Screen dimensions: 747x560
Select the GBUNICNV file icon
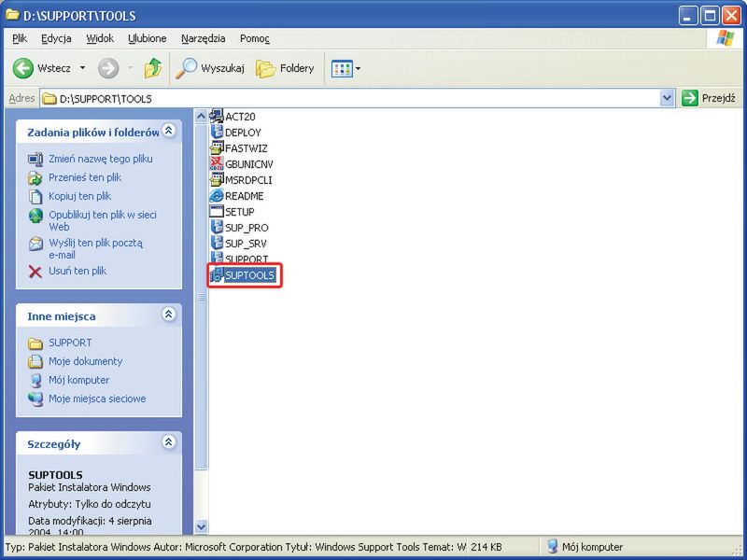pos(217,163)
